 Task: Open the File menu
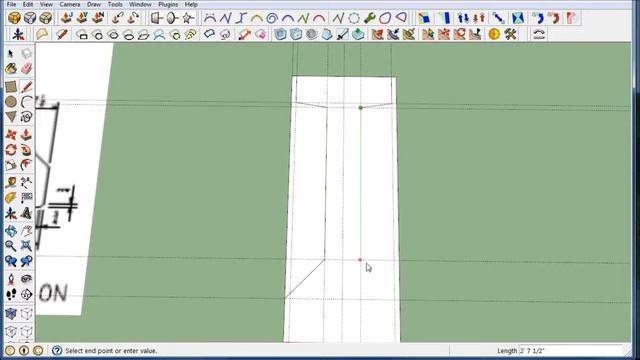tap(11, 4)
